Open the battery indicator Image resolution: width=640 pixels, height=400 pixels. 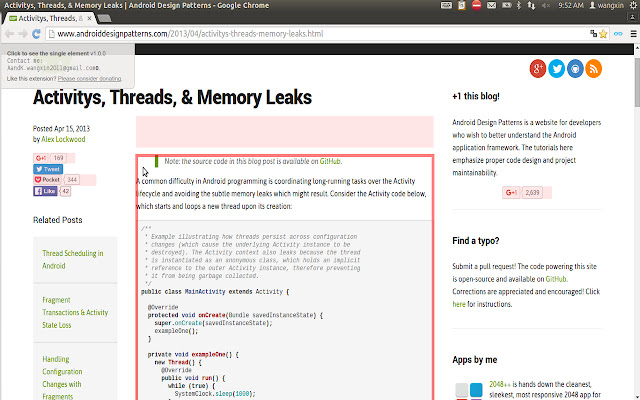(x=507, y=5)
